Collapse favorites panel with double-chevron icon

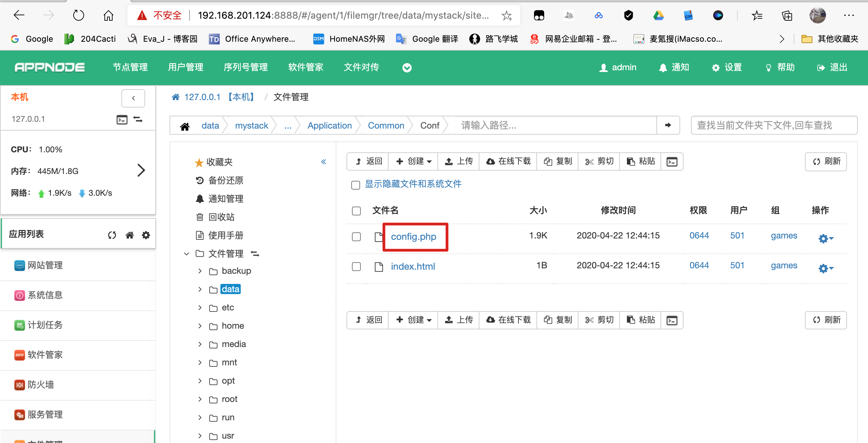point(323,162)
